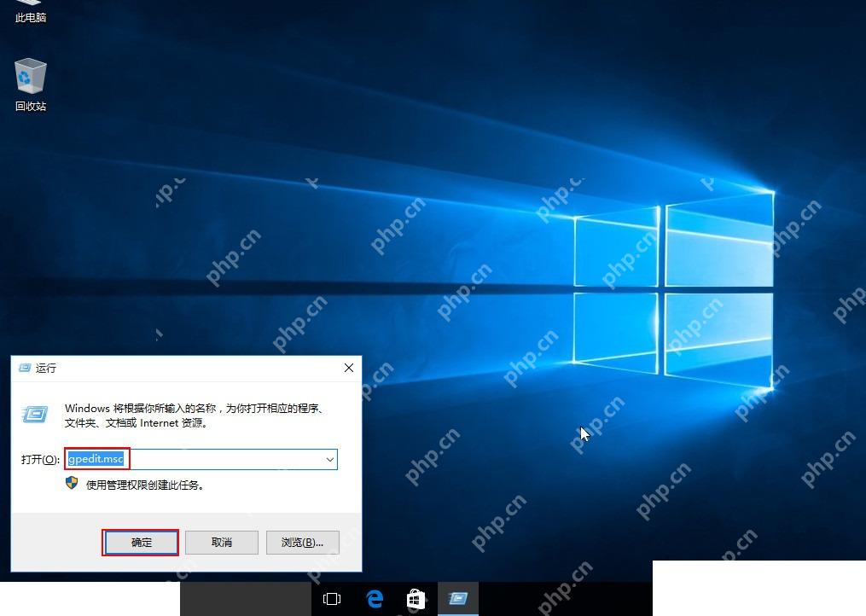Click the Run dialog's Windows description text
866x616 pixels.
pos(195,416)
